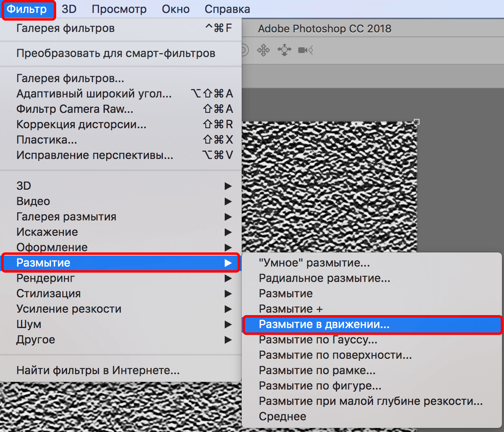Click the 3D camera zoom icon
This screenshot has width=504, height=432.
306,50
